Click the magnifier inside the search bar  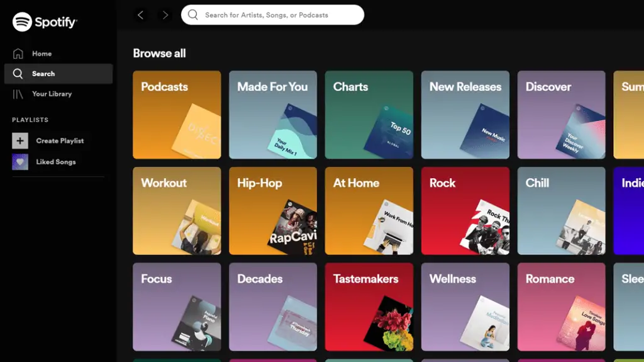click(x=193, y=15)
